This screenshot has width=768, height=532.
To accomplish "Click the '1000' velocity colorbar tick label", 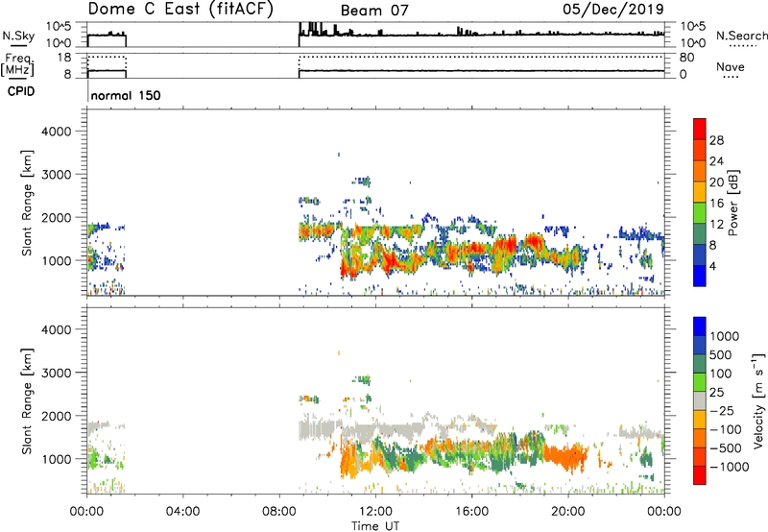I will 725,336.
